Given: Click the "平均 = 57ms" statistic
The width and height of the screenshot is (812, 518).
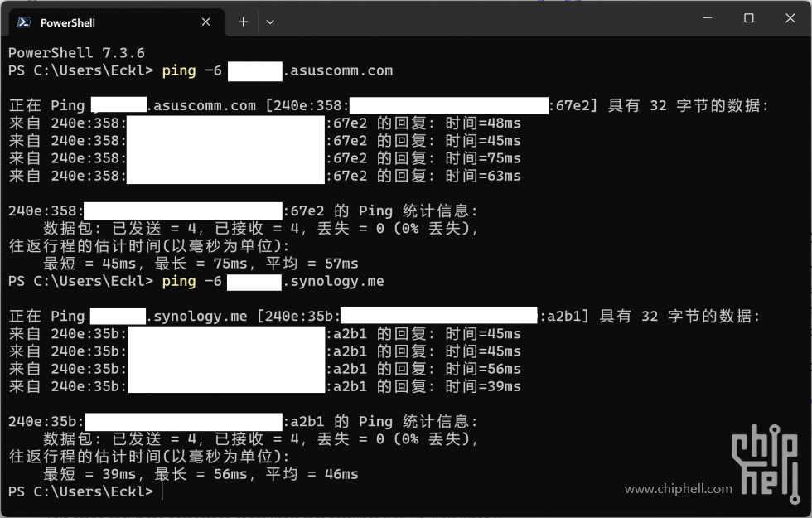Looking at the screenshot, I should click(x=312, y=264).
